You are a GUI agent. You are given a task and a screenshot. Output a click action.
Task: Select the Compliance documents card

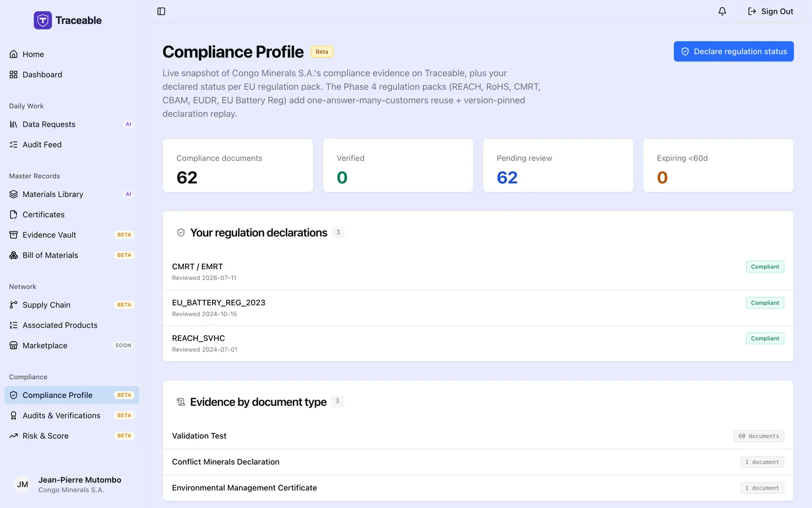[x=238, y=165]
